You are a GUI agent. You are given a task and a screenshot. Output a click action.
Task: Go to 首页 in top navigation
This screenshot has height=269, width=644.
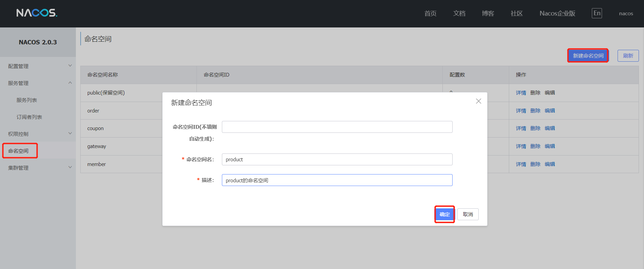430,13
